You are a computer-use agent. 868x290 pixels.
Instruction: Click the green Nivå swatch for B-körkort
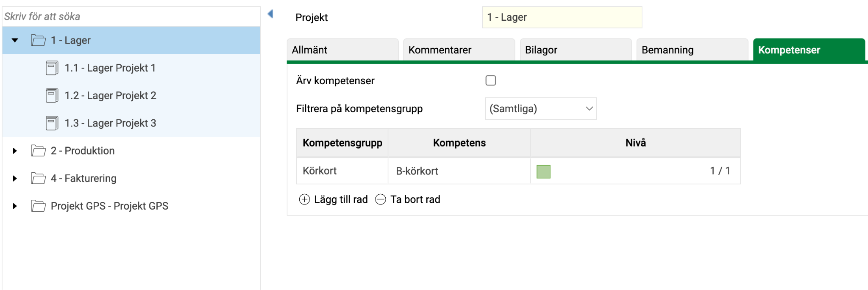543,171
